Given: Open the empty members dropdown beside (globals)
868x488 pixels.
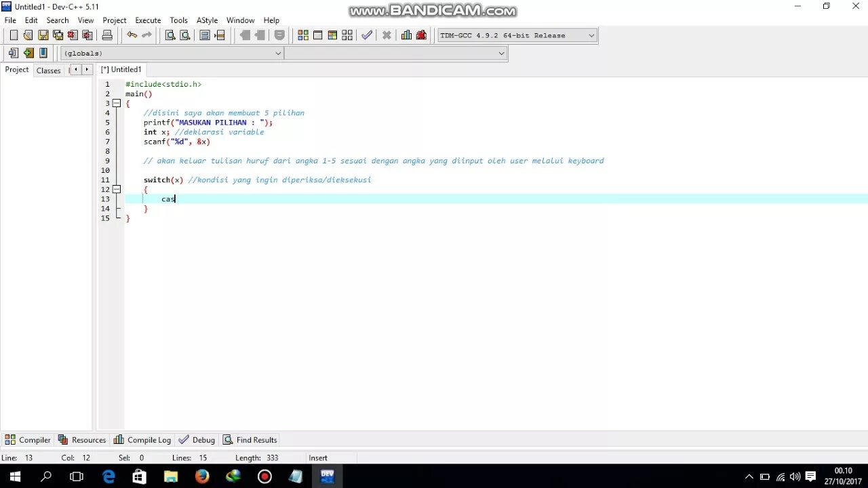Looking at the screenshot, I should pyautogui.click(x=395, y=54).
